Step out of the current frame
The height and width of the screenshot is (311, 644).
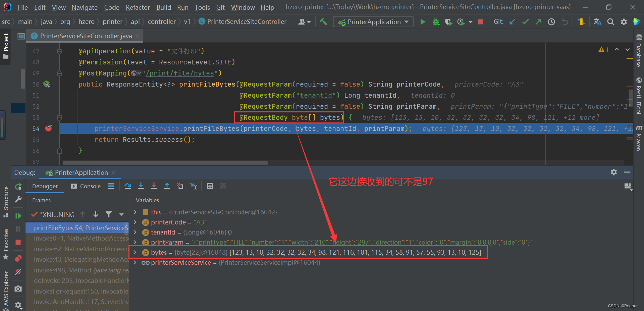[x=167, y=186]
